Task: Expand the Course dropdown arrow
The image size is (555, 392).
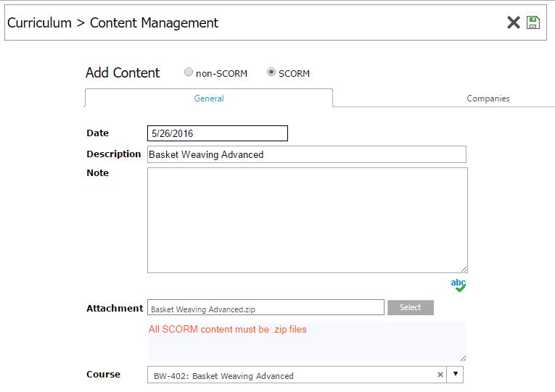Action: [x=455, y=375]
